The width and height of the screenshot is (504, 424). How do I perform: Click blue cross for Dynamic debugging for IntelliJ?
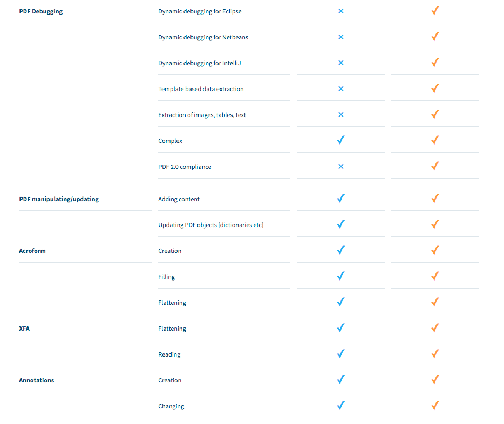point(340,63)
